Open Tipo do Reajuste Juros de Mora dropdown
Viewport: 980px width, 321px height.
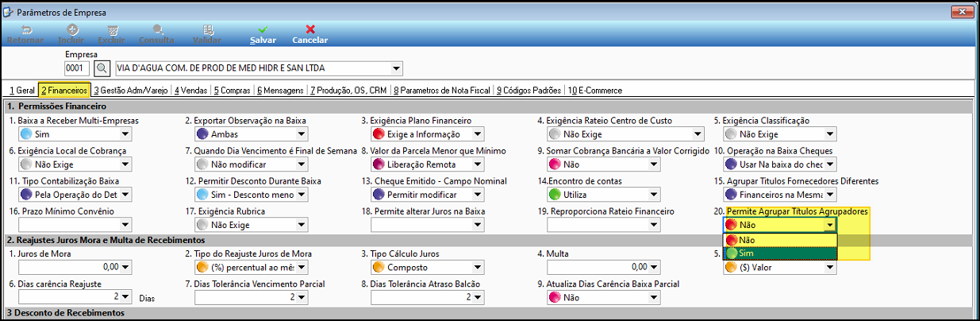(x=301, y=267)
